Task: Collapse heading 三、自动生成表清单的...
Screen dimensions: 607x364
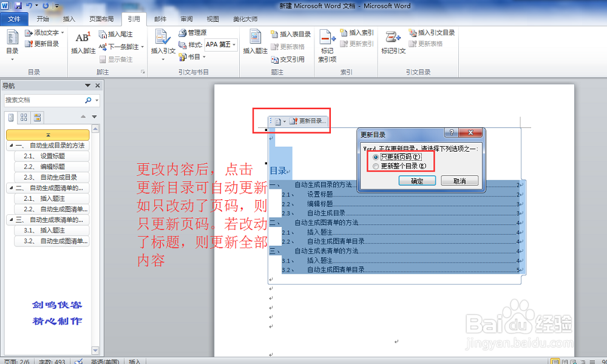Action: [x=11, y=220]
